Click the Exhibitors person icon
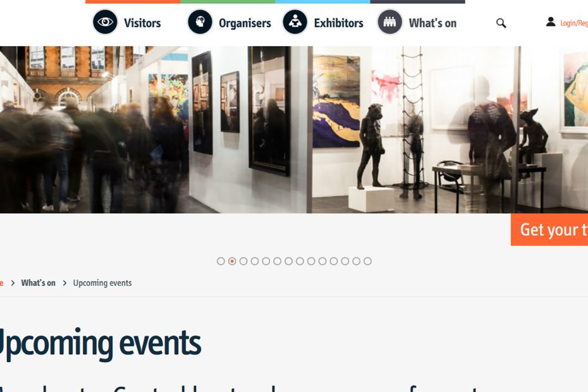The height and width of the screenshot is (392, 588). pyautogui.click(x=295, y=22)
